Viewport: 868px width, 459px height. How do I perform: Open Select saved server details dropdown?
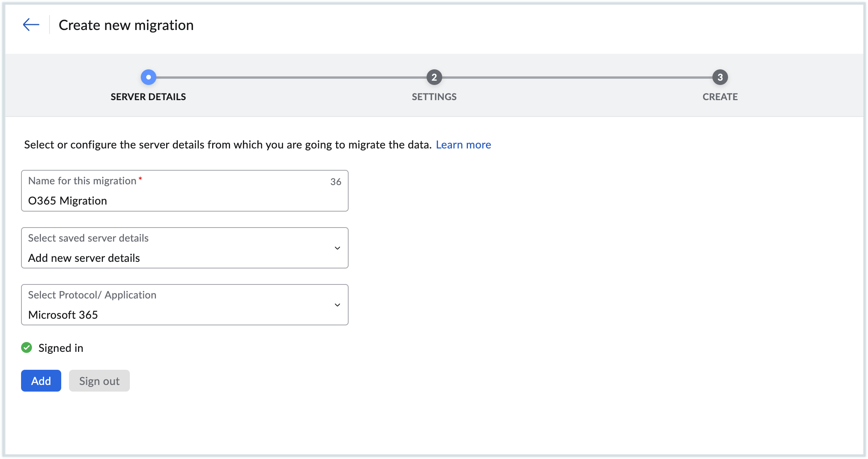coord(184,248)
